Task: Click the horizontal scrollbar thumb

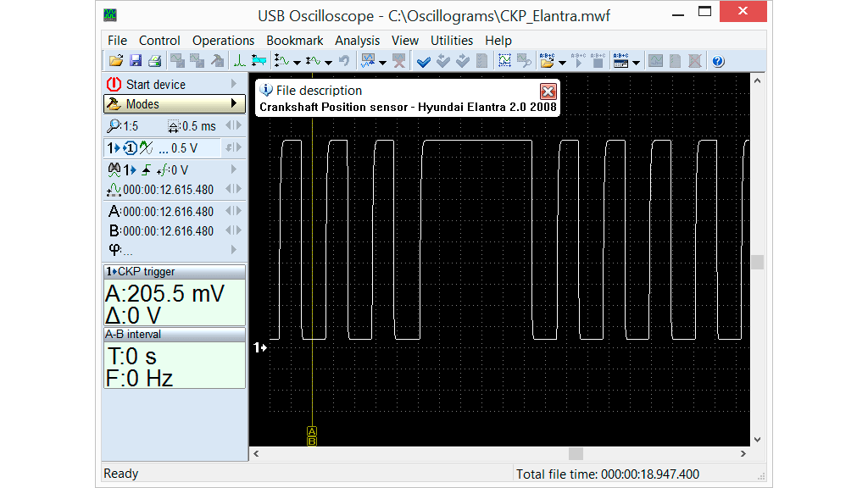Action: (x=576, y=454)
